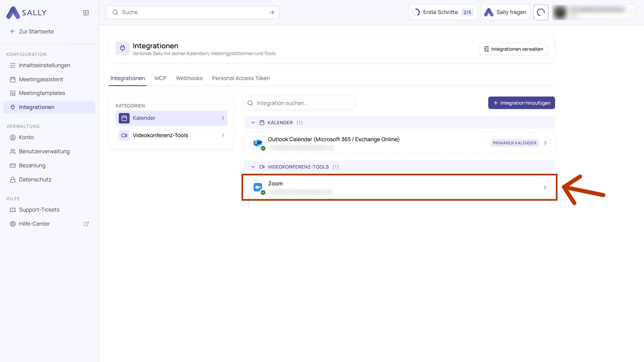Open Bezahlung page
Screen dimensions: 644x362
(x=49, y=166)
